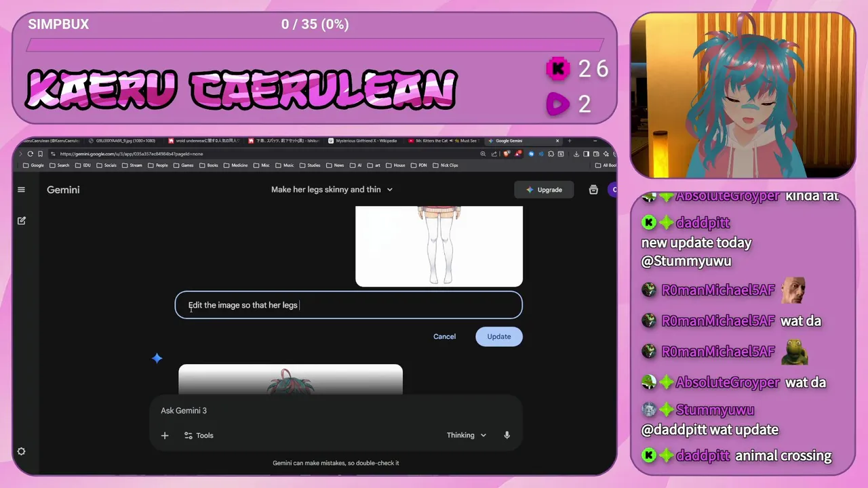The height and width of the screenshot is (488, 868).
Task: Open the uploaded legs image thumbnail
Action: pyautogui.click(x=439, y=246)
